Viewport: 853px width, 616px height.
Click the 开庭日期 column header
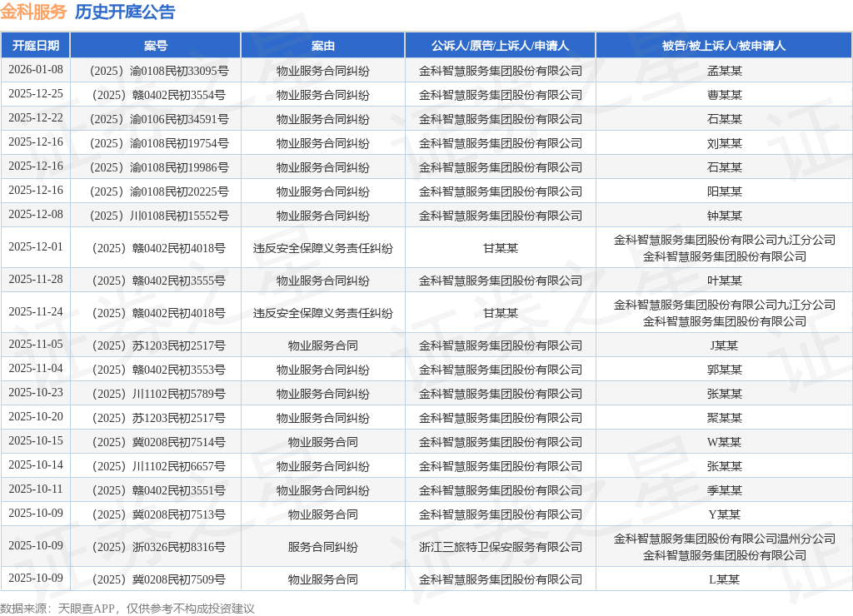click(x=36, y=46)
